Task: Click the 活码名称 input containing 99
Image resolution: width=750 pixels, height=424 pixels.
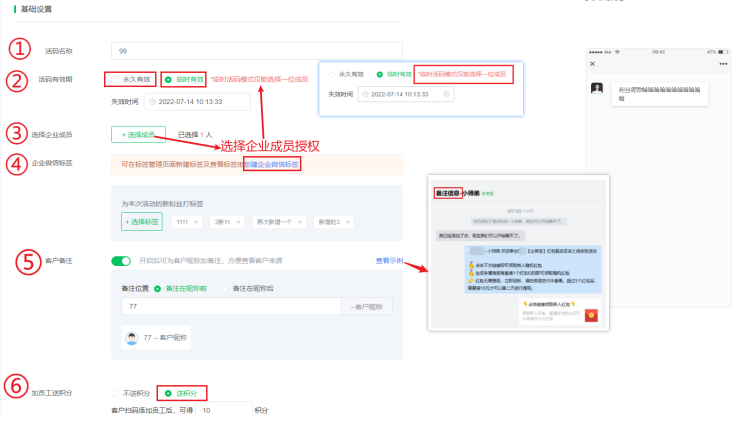Action: pos(256,51)
